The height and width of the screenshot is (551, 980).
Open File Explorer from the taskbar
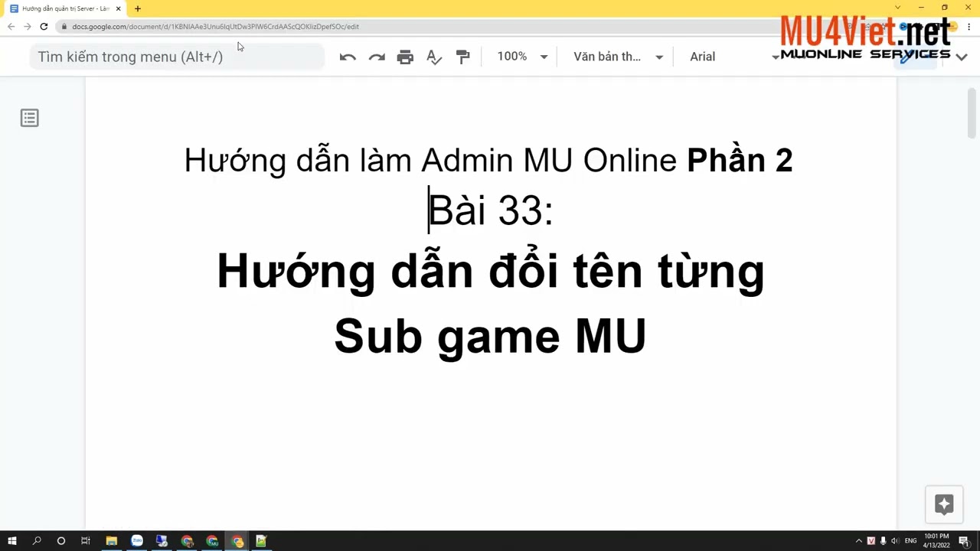(x=111, y=541)
